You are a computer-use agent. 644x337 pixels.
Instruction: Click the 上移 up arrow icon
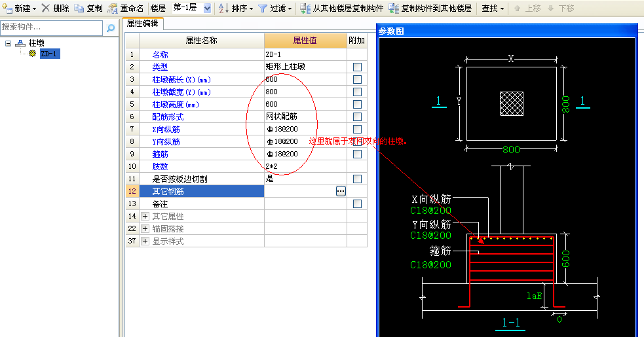point(517,9)
